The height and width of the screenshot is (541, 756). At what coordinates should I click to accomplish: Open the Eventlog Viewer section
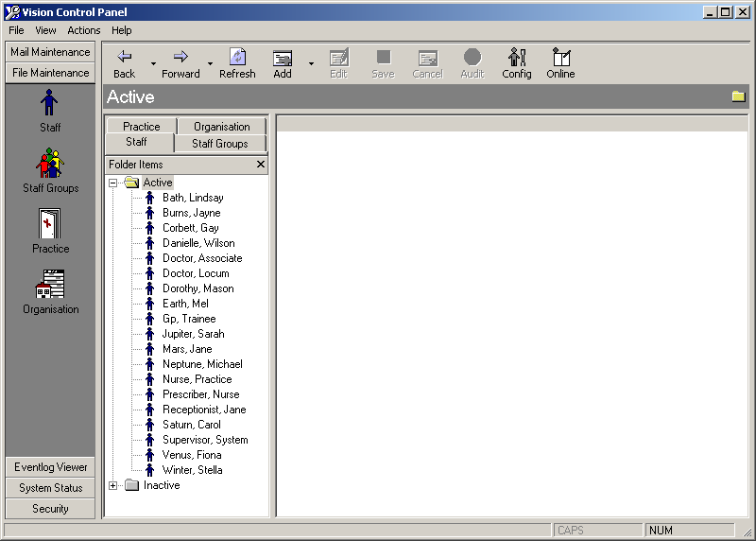click(x=50, y=467)
